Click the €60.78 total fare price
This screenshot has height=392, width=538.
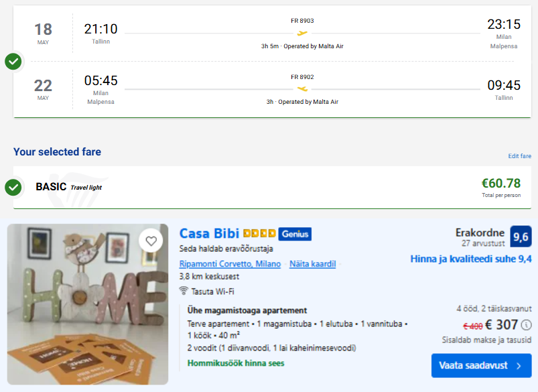[501, 184]
